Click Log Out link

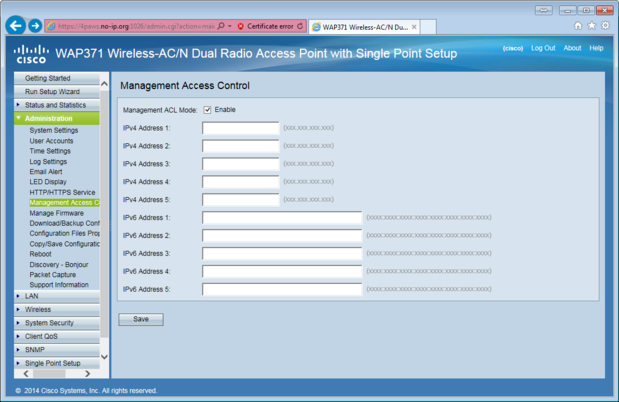543,48
